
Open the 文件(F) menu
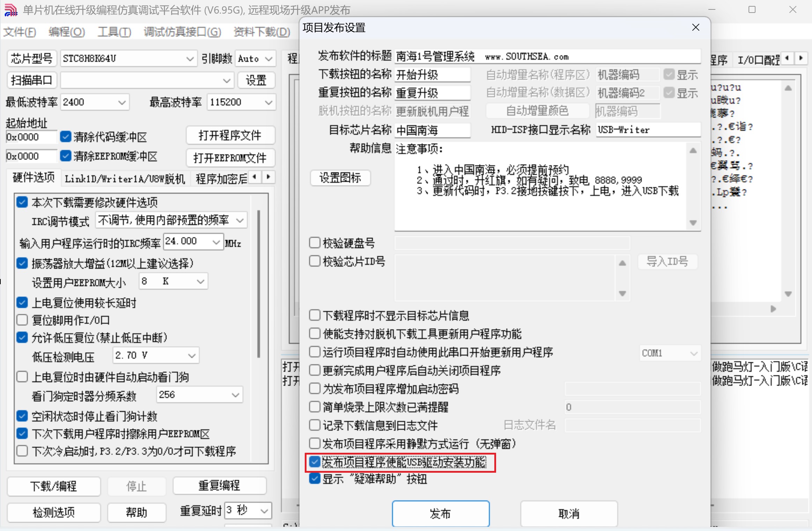coord(20,32)
